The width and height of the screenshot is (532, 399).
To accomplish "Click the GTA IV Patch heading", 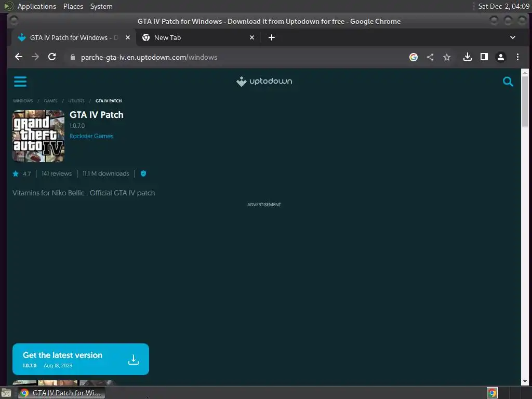I will 96,115.
